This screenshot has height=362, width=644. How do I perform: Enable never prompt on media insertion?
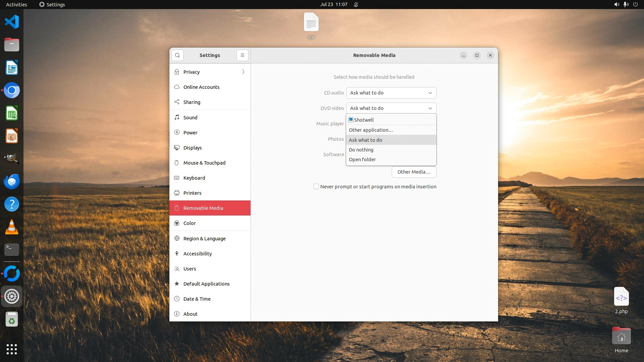pyautogui.click(x=316, y=186)
